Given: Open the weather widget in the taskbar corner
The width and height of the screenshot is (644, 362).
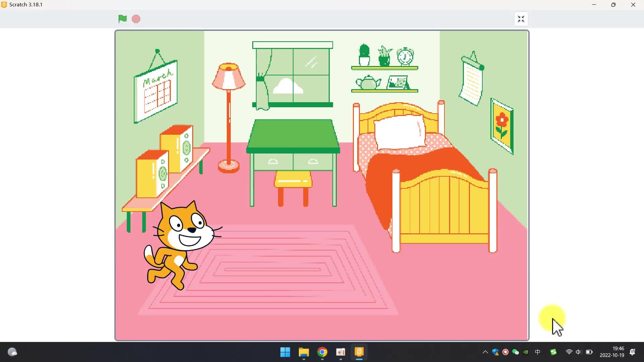Looking at the screenshot, I should (12, 352).
